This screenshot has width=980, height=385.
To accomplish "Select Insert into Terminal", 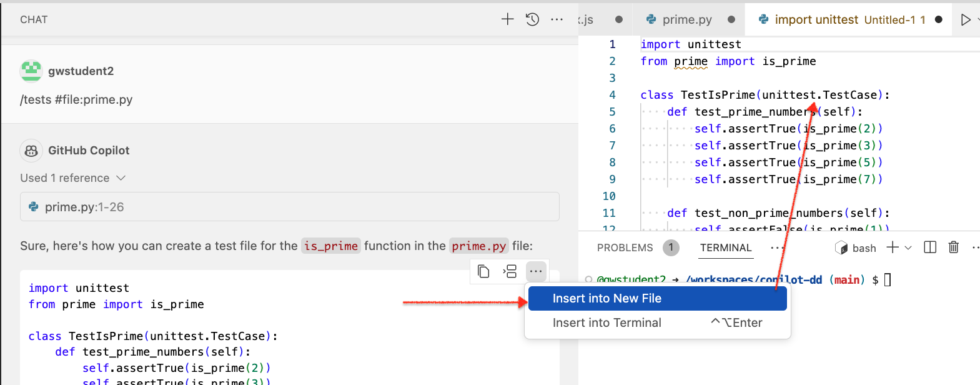I will tap(657, 322).
